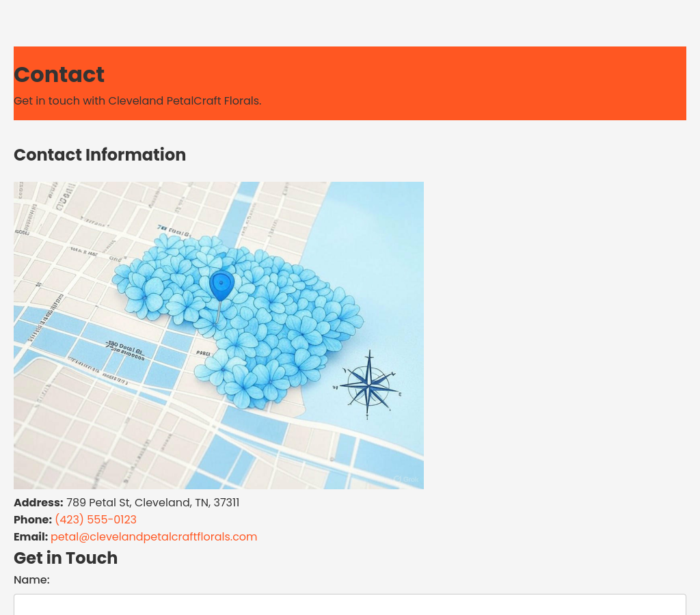
Task: Click the street name label left of the flowers
Action: click(125, 350)
